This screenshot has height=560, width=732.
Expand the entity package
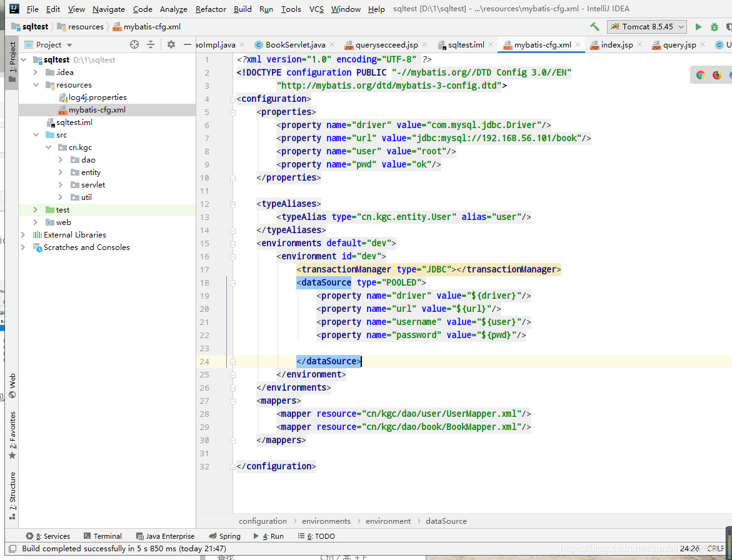coord(60,172)
